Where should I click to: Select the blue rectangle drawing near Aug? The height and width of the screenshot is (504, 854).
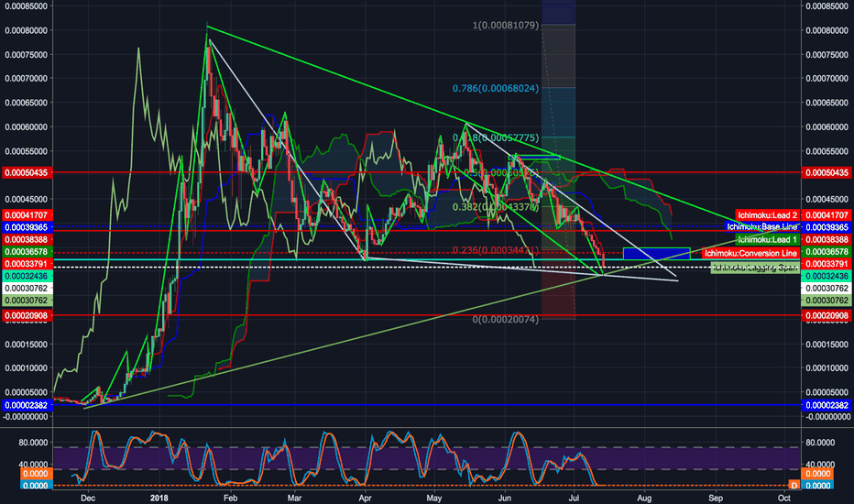[656, 253]
